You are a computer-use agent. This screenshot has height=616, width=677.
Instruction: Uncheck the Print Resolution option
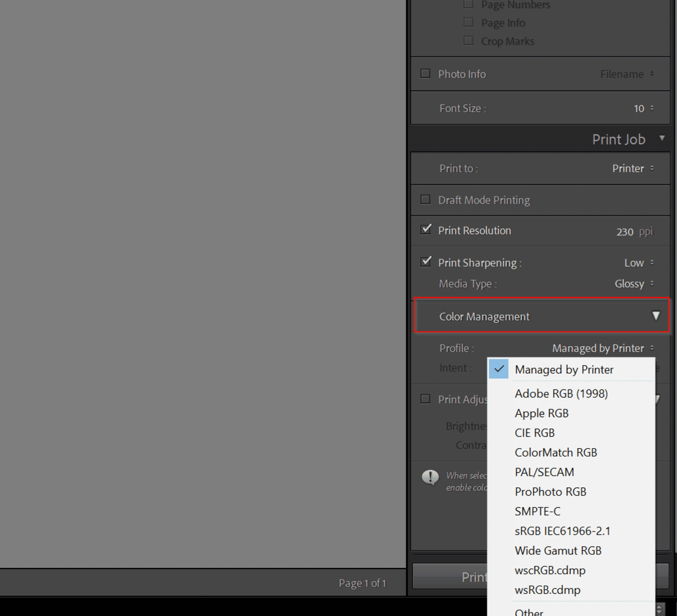(425, 230)
